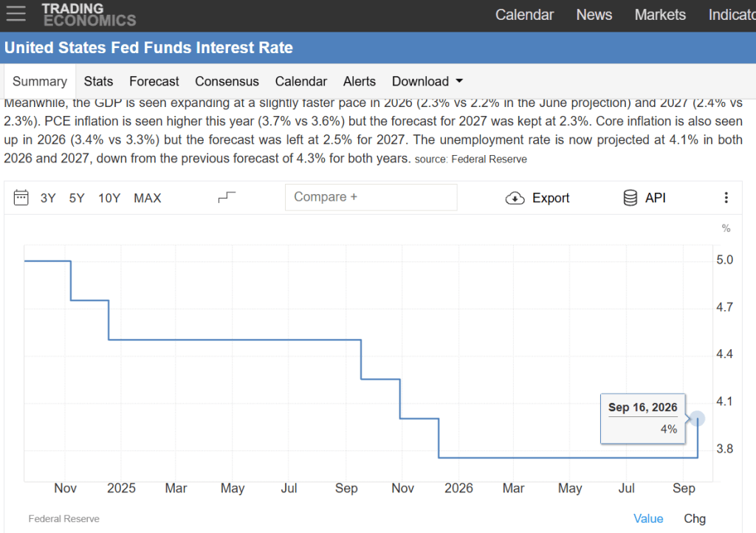Image resolution: width=756 pixels, height=533 pixels.
Task: Switch to the Forecast tab
Action: click(x=154, y=81)
